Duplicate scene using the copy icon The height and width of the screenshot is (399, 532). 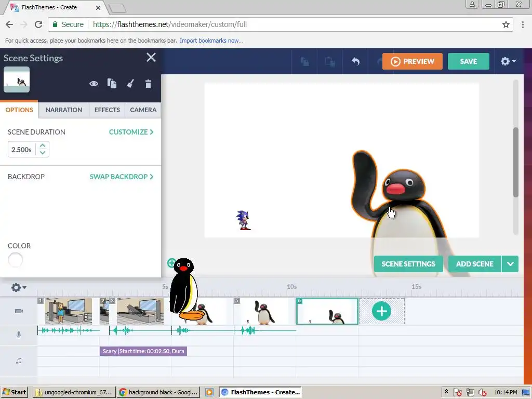pos(112,84)
